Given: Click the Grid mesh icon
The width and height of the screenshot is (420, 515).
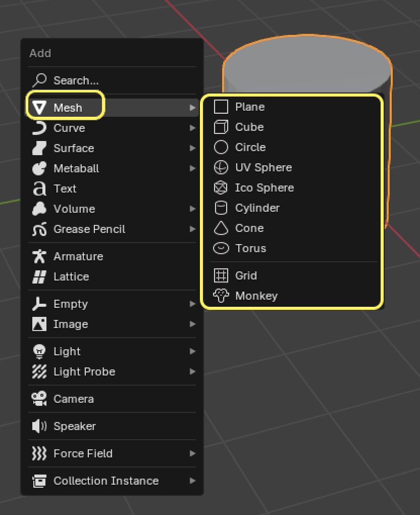Looking at the screenshot, I should coord(221,275).
